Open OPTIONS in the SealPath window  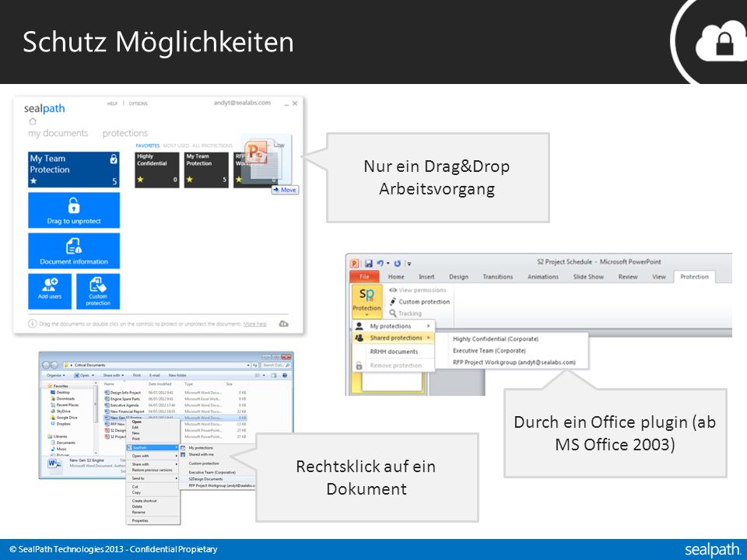tap(139, 103)
